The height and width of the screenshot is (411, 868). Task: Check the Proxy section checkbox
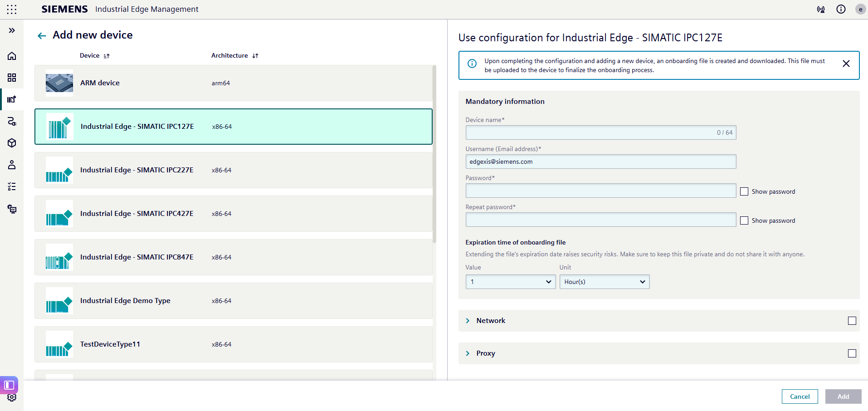pos(852,353)
